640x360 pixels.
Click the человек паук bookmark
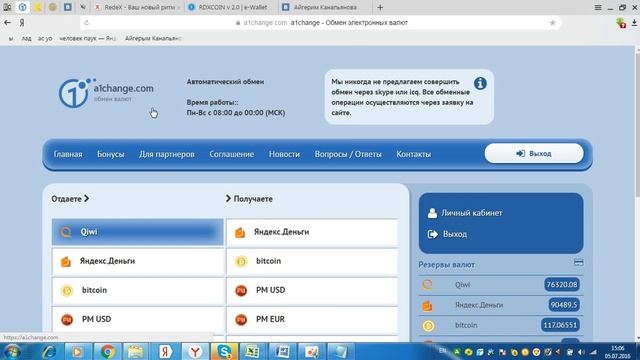[x=87, y=38]
